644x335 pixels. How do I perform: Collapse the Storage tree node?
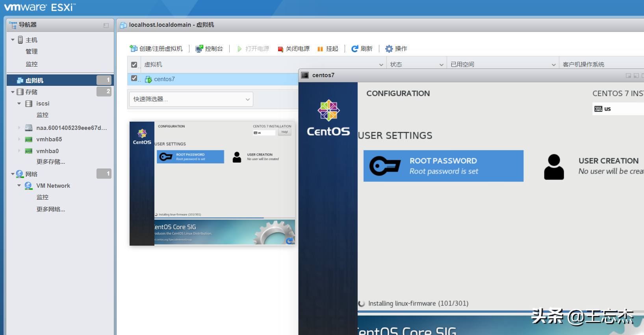(13, 92)
